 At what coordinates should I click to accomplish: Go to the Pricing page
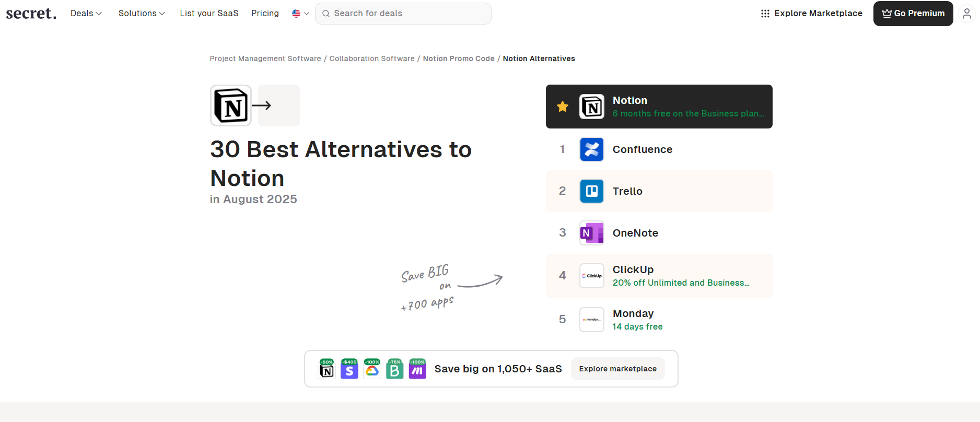(265, 13)
